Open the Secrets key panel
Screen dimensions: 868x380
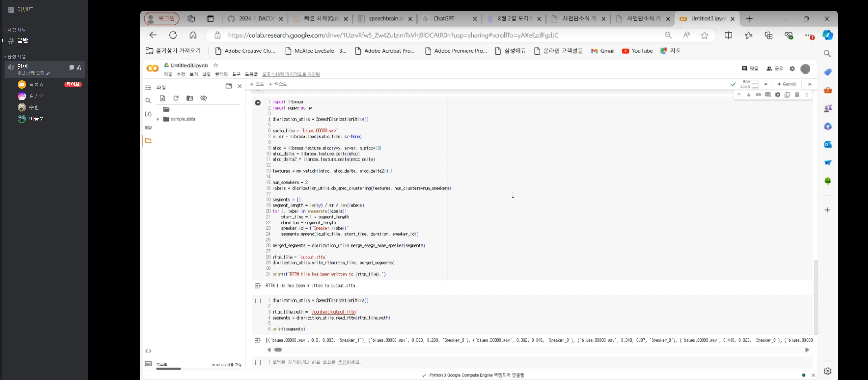click(x=148, y=127)
